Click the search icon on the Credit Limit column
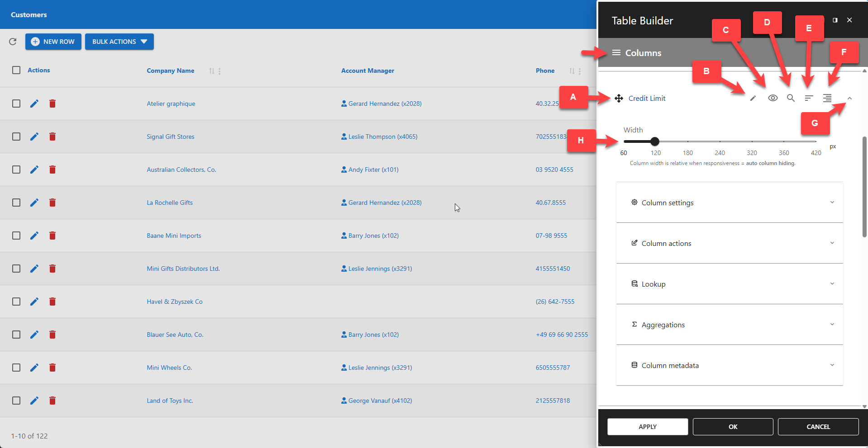868x448 pixels. (x=791, y=98)
